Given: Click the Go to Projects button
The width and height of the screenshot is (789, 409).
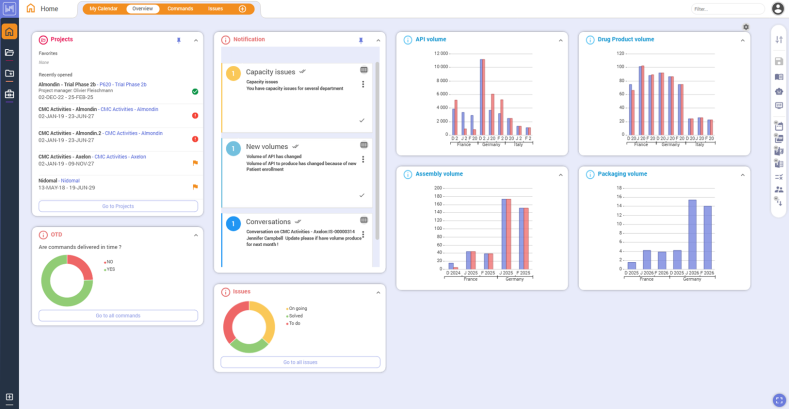Looking at the screenshot, I should coord(116,206).
